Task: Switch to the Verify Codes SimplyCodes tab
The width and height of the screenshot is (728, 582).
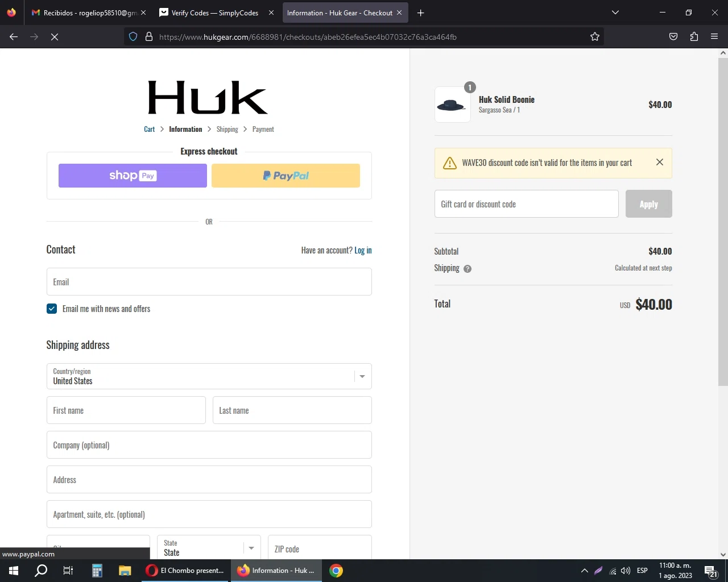Action: (x=217, y=13)
